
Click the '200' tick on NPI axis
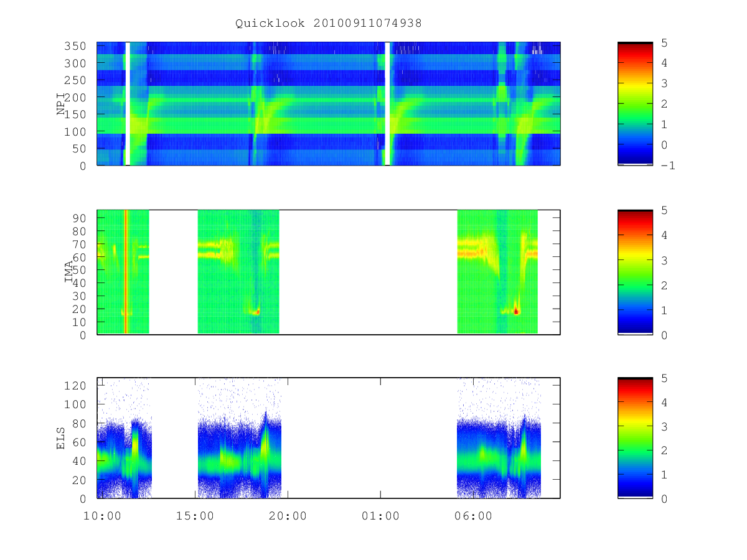[x=75, y=98]
